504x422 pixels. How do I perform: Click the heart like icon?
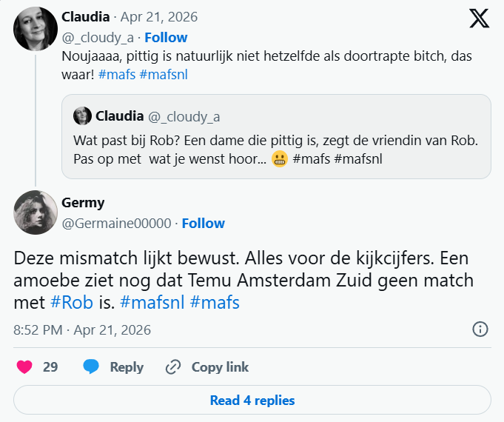[x=24, y=367]
